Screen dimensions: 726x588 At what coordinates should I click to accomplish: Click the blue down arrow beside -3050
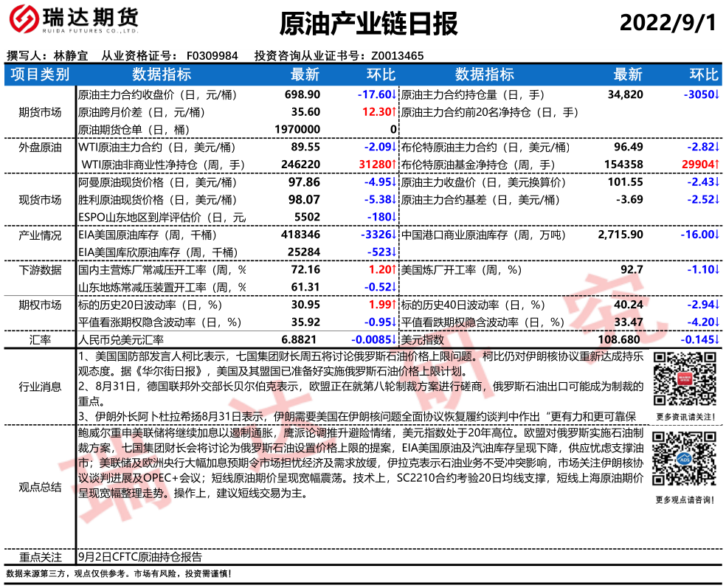(x=717, y=95)
